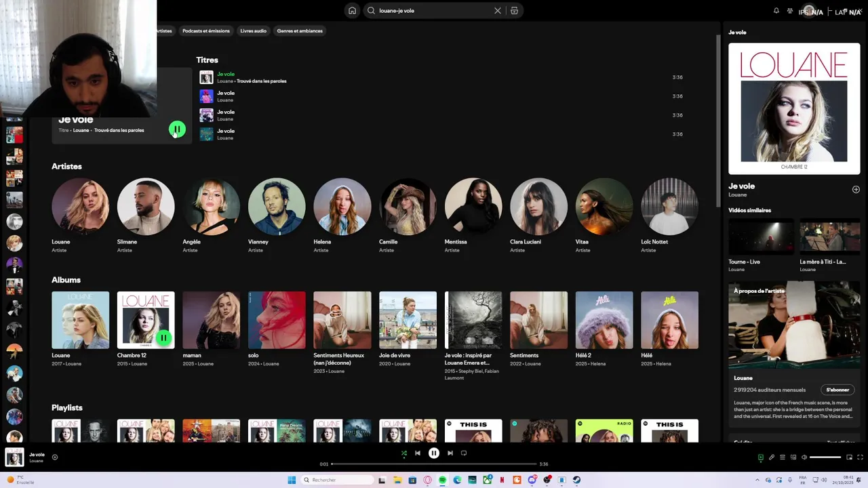This screenshot has width=868, height=488.
Task: Open the mini player
Action: point(849,457)
